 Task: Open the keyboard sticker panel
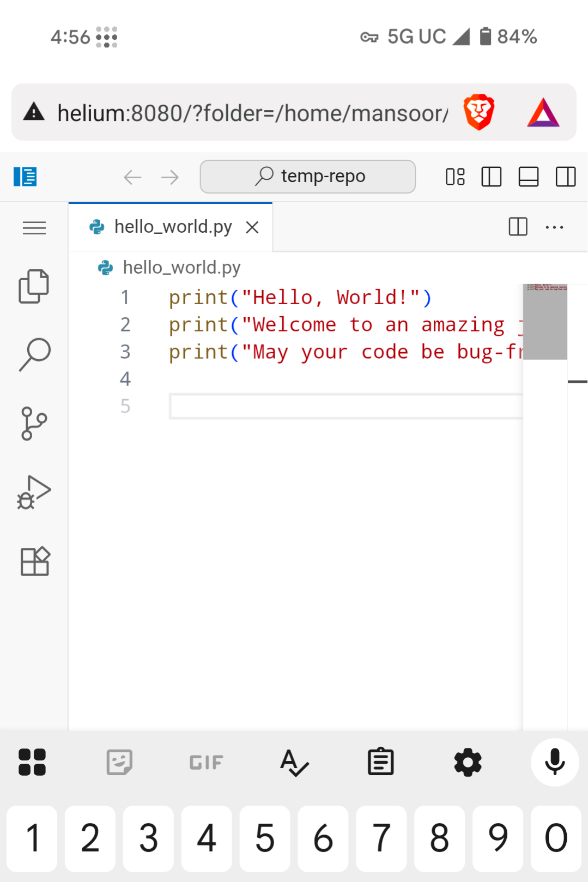pos(119,762)
